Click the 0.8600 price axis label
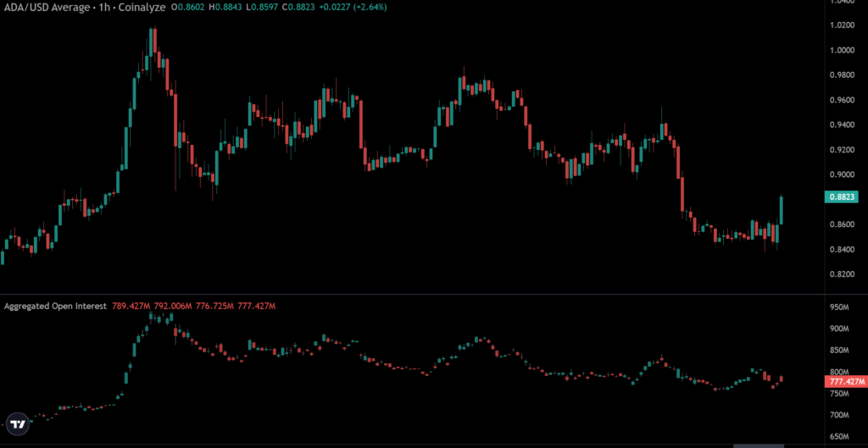 (842, 224)
